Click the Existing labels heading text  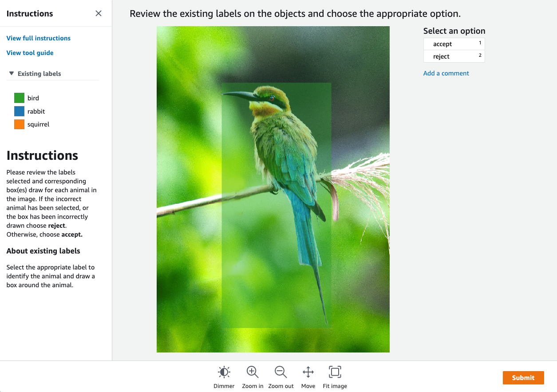tap(40, 74)
